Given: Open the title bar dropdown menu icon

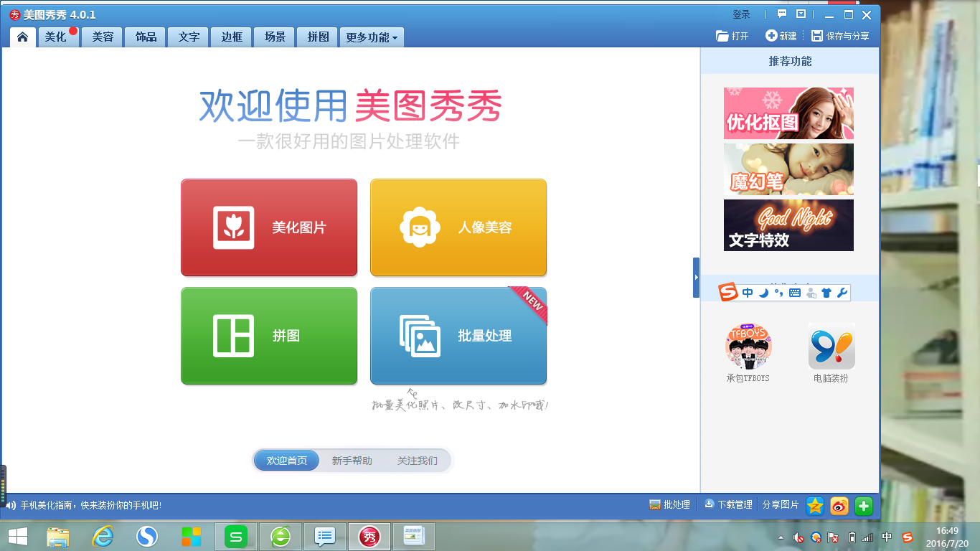Looking at the screenshot, I should pos(801,14).
